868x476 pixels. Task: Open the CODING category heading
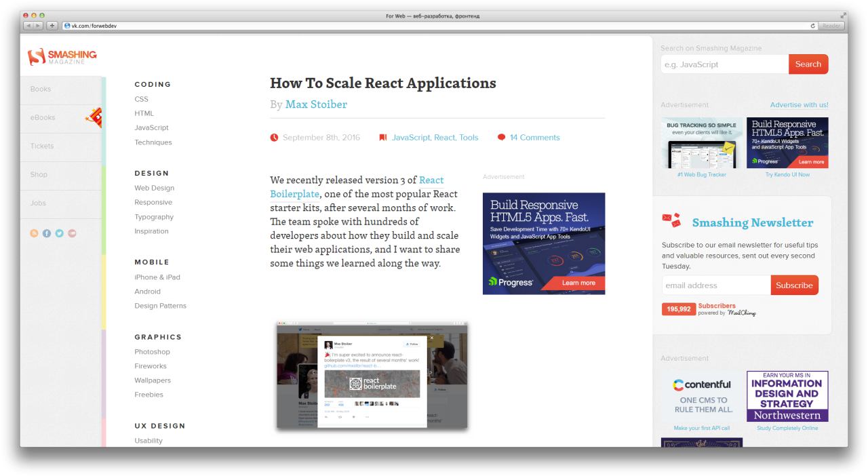tap(153, 85)
